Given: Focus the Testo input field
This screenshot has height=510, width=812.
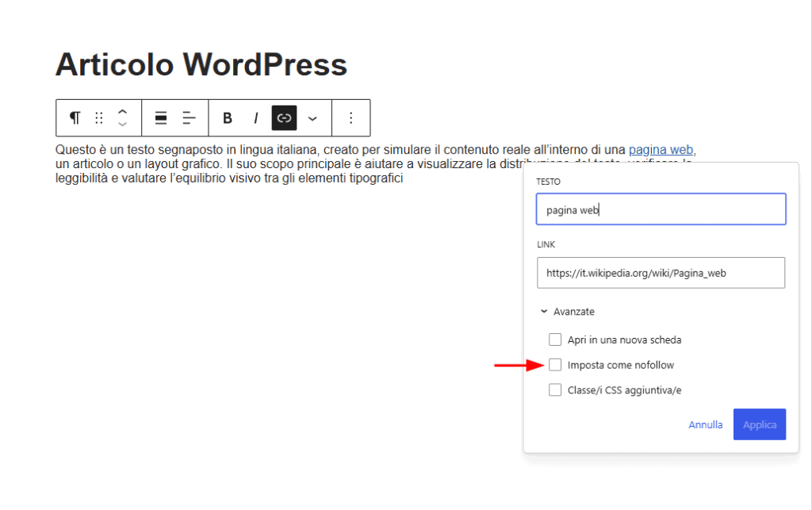Looking at the screenshot, I should pyautogui.click(x=661, y=209).
